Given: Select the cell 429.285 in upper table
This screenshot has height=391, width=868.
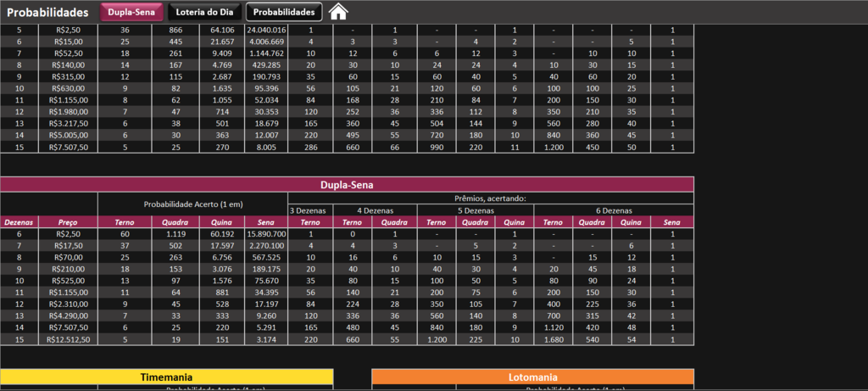Looking at the screenshot, I should (x=266, y=64).
